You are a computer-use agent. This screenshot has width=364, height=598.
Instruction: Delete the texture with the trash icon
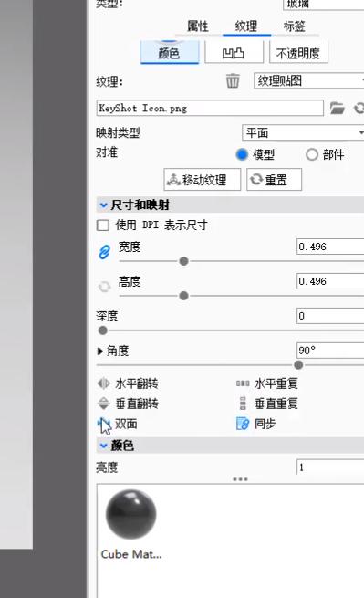click(x=233, y=81)
